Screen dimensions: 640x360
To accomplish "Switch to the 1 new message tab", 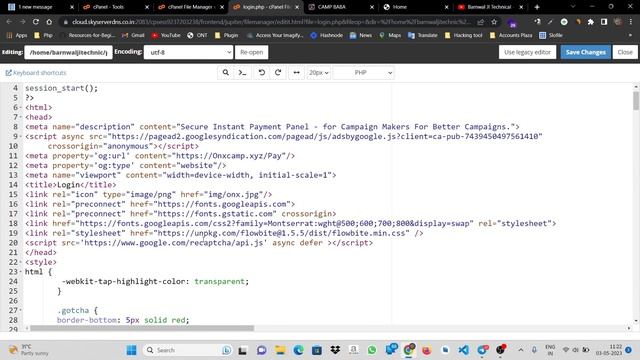I will 40,7.
